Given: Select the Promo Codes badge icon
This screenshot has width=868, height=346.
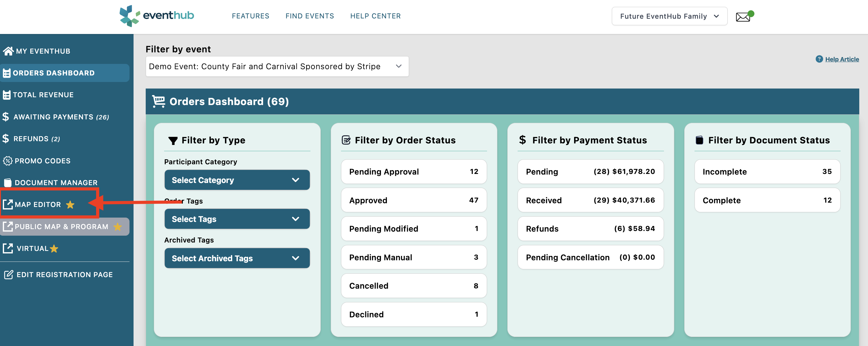Looking at the screenshot, I should [7, 161].
